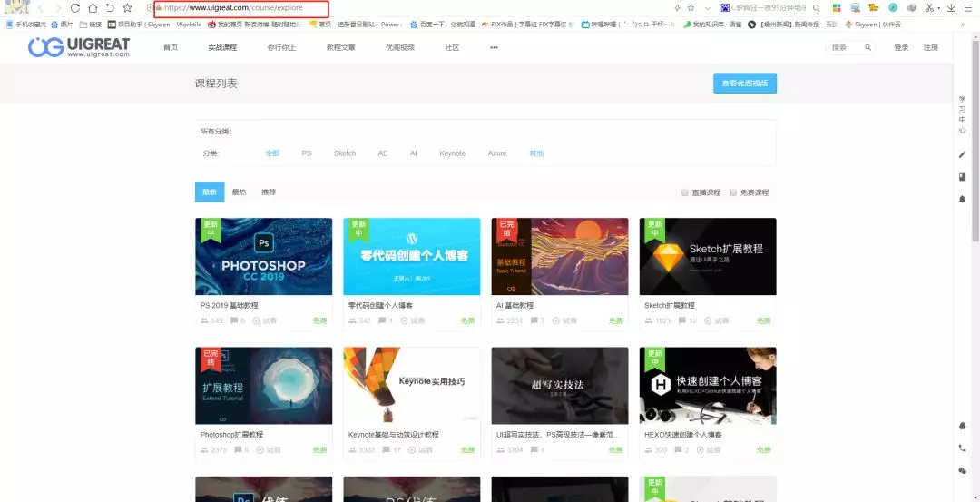The image size is (980, 502).
Task: Open the 零代码创建个人博客 course thumbnail
Action: [412, 256]
